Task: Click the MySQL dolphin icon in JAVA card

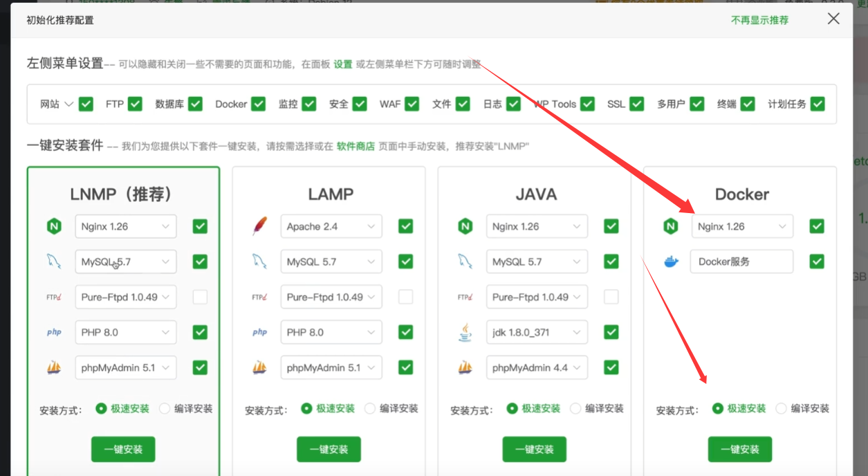Action: [x=465, y=262]
